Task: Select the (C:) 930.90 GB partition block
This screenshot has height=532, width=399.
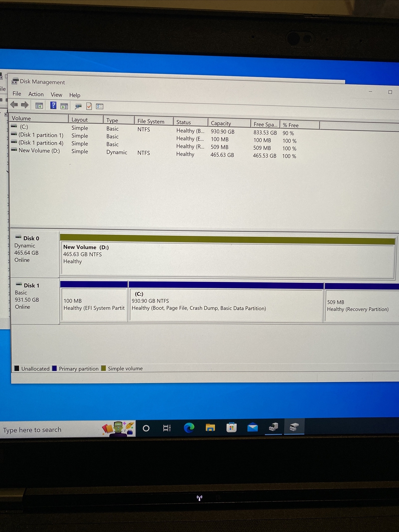Action: tap(226, 302)
